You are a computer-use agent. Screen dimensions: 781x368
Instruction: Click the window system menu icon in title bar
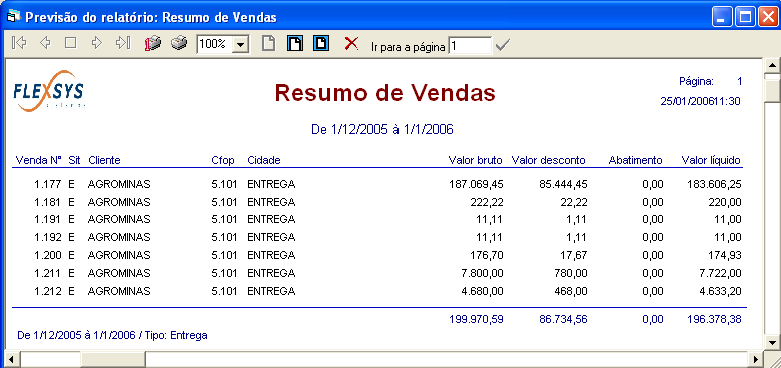13,17
